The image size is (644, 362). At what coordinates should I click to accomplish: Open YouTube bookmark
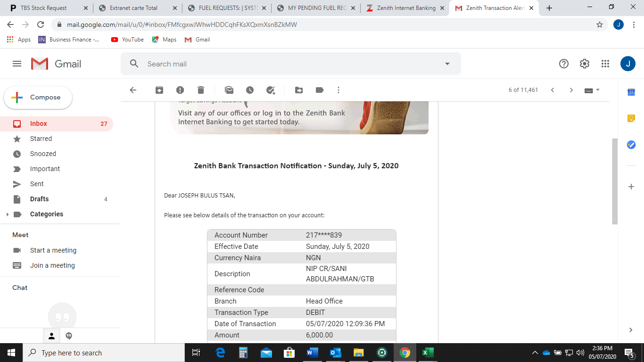click(127, 40)
